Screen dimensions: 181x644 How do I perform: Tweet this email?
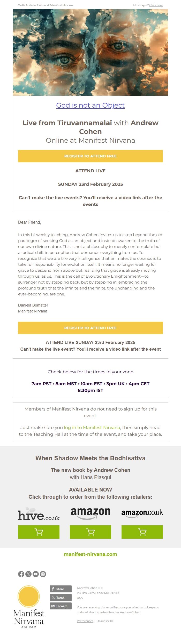coord(61,598)
